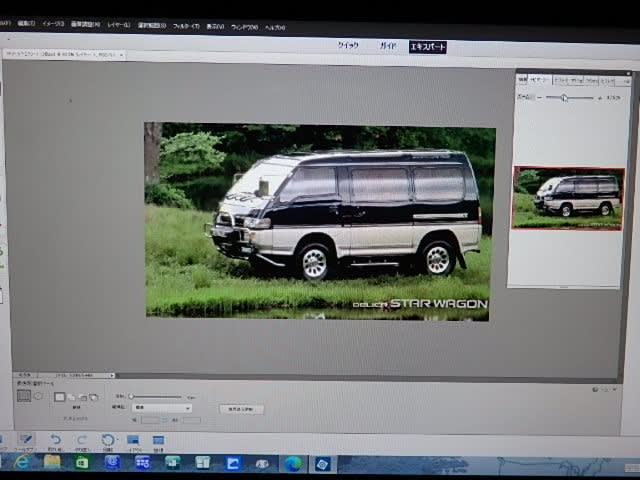Click the green store icon in taskbar
640x480 pixels.
82,462
